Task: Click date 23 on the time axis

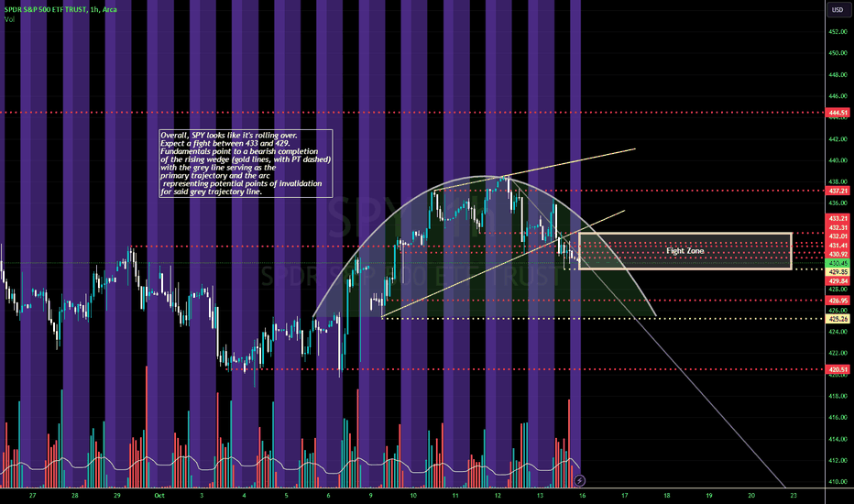Action: [794, 495]
